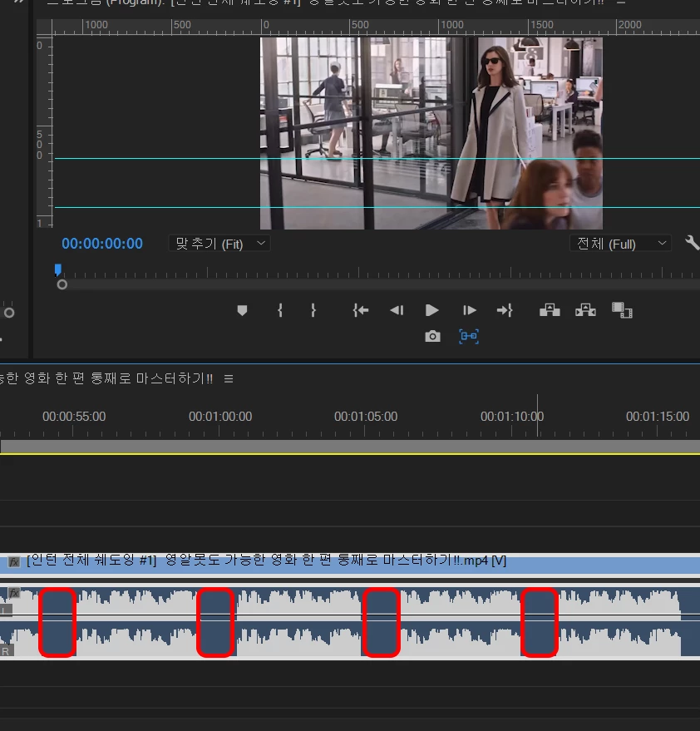Click the blue 00:00:00:00 timecode
This screenshot has height=731, width=700.
tap(102, 244)
